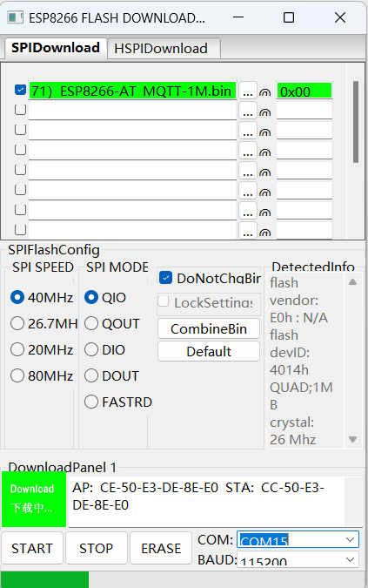Click the green Download status indicator
This screenshot has width=368, height=588.
34,499
